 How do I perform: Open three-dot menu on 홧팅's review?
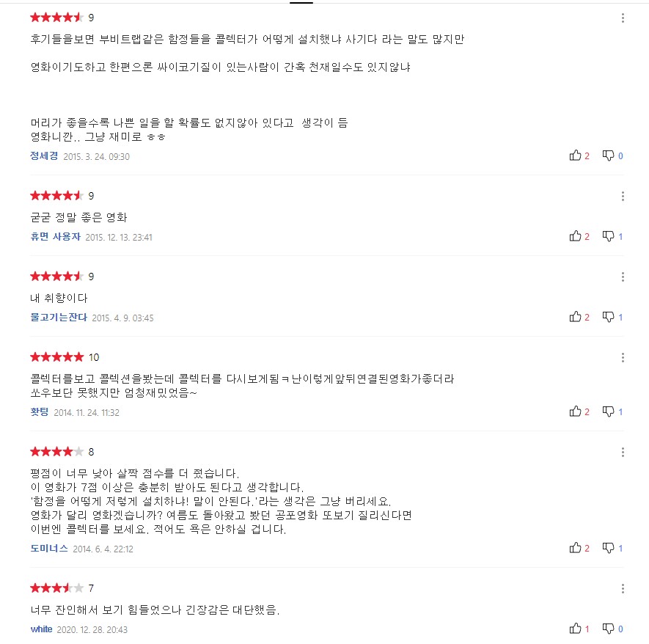(x=623, y=358)
